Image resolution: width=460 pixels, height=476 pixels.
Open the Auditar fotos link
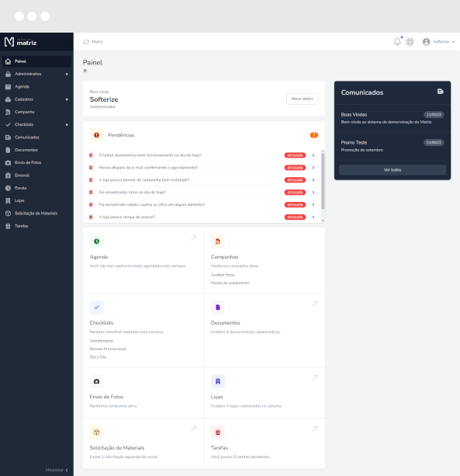click(x=223, y=275)
